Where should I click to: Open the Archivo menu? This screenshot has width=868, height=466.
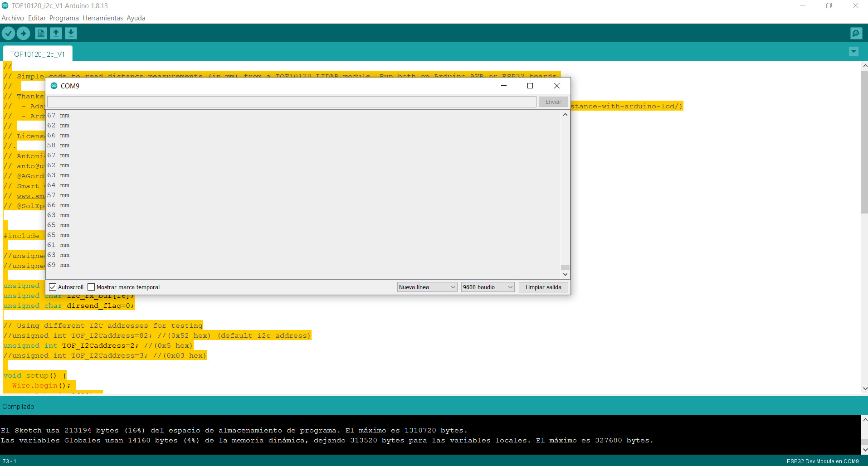coord(13,18)
